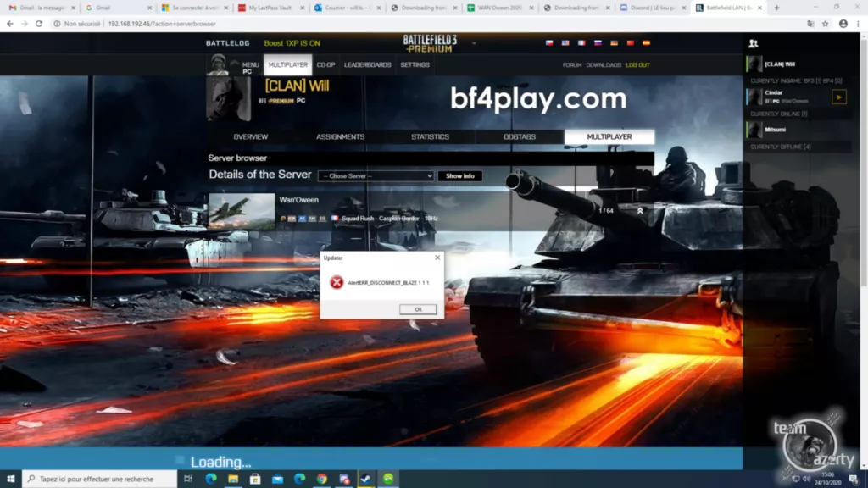Open the browser profile account icon
This screenshot has height=488, width=868.
tap(843, 24)
